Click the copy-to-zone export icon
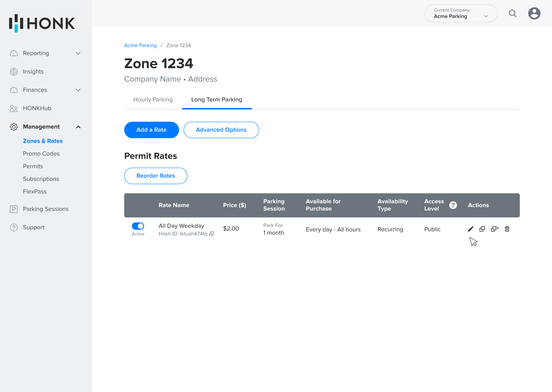This screenshot has height=392, width=552. (495, 229)
